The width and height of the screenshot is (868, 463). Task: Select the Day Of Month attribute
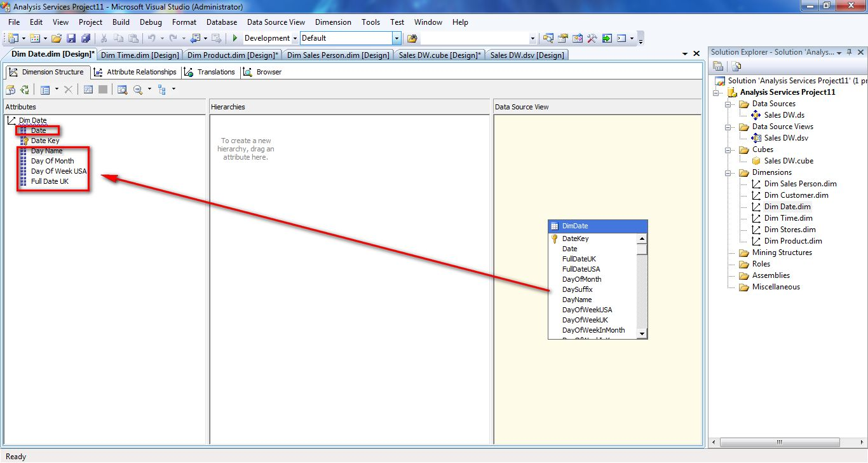coord(52,161)
